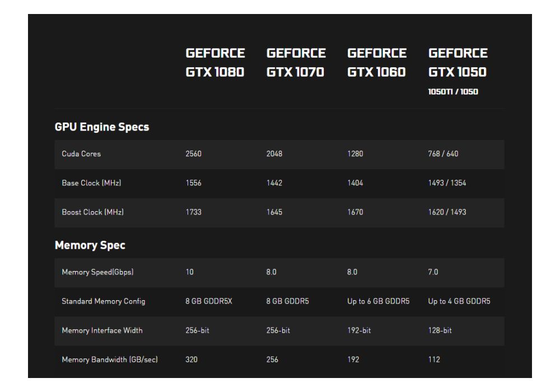Select the GeForce GTX 1070 column header
This screenshot has width=560, height=392.
click(x=296, y=63)
